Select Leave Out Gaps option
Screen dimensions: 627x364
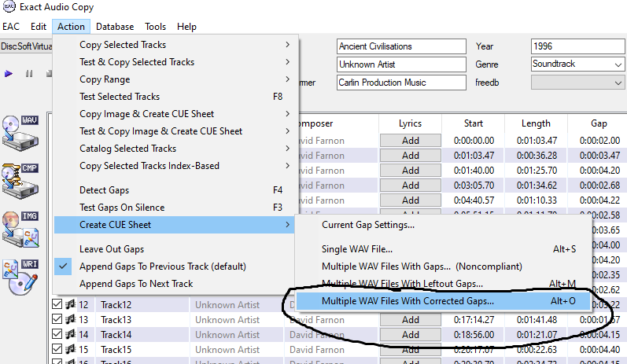pyautogui.click(x=176, y=249)
